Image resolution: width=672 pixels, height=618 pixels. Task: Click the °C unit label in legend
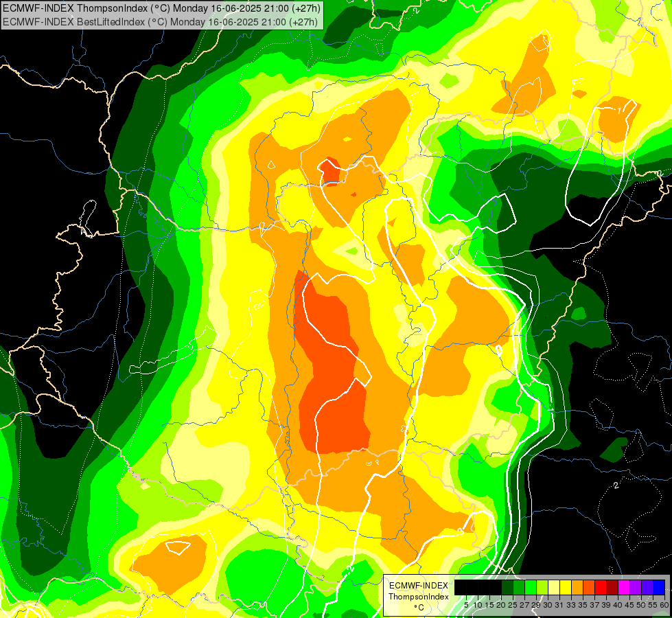(419, 608)
